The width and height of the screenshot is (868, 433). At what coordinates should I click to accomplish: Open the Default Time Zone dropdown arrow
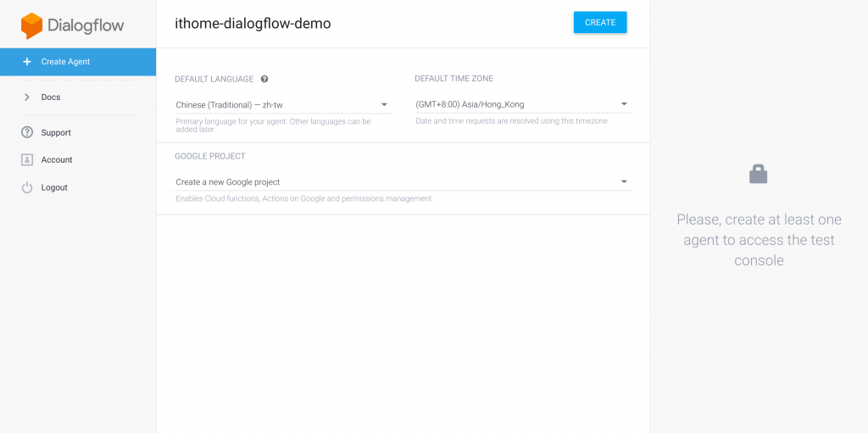[x=624, y=103]
